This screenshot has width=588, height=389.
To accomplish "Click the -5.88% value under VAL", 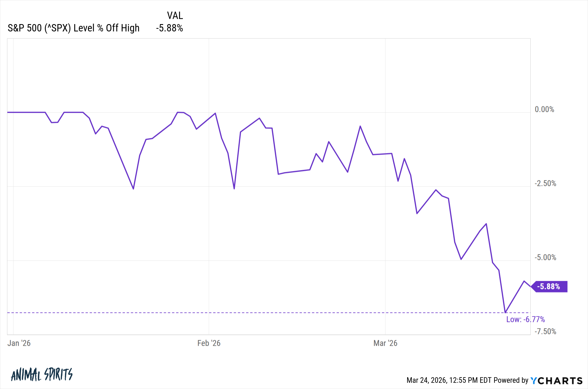I will coord(170,28).
